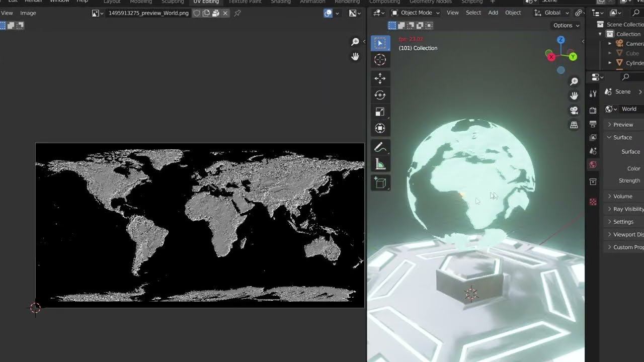Open Object/Collection properties tab
Screen dimensions: 644x362
593,182
